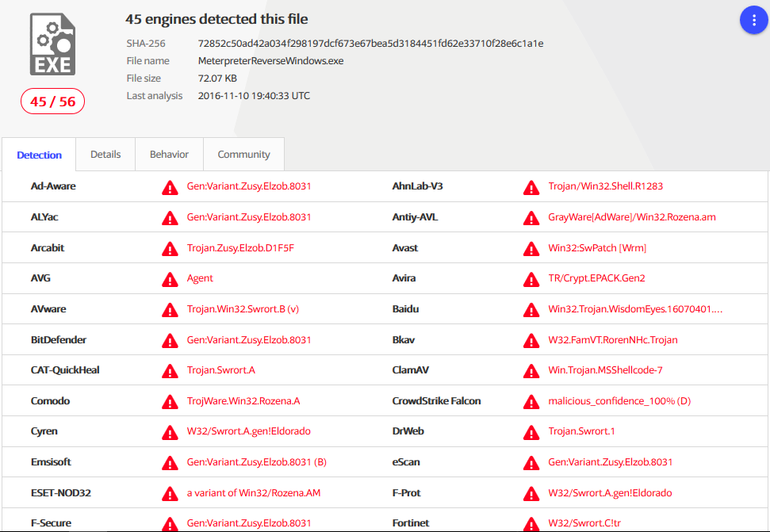The width and height of the screenshot is (770, 532).
Task: Click the warning icon in the AVG row
Action: pyautogui.click(x=170, y=279)
